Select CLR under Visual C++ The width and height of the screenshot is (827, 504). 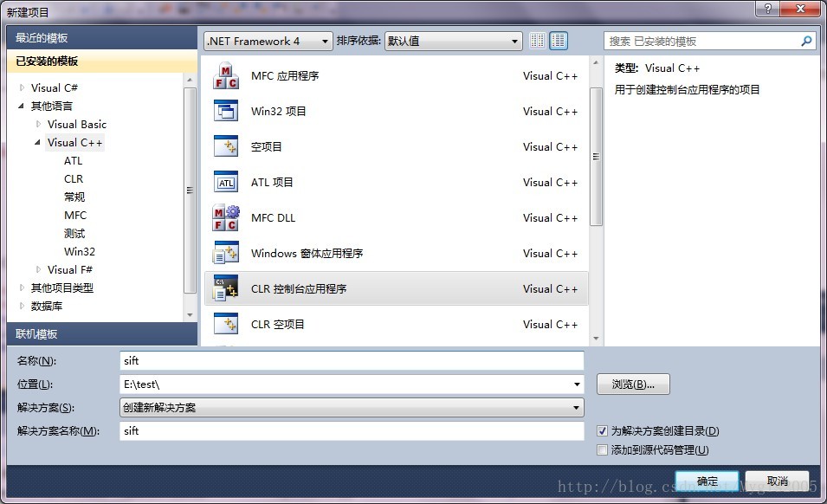[74, 179]
